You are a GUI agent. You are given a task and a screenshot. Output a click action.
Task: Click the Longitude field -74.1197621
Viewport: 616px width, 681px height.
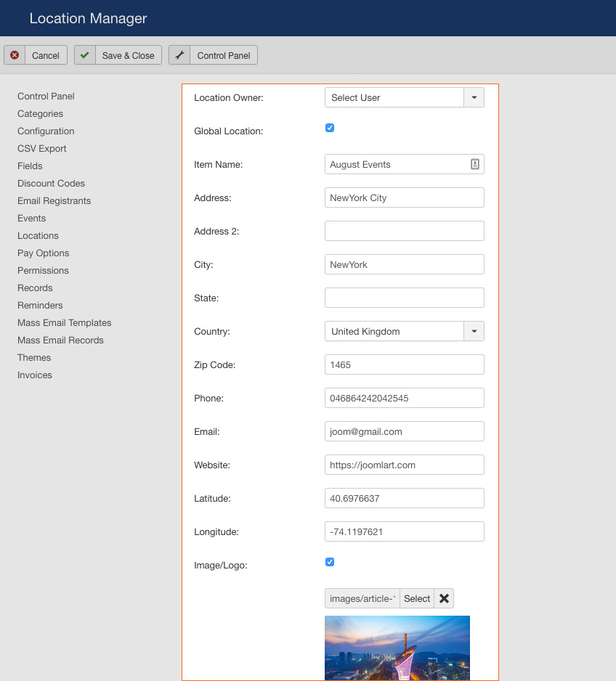tap(405, 531)
